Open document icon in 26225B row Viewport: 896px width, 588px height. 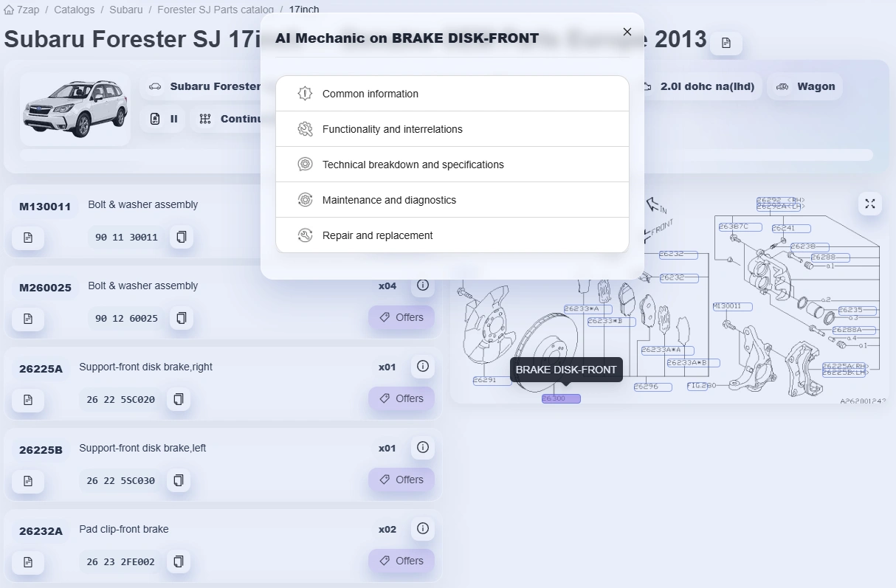tap(28, 481)
